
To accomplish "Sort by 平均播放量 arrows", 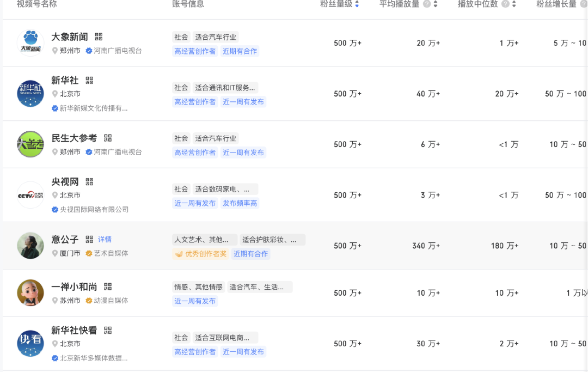I will (x=436, y=4).
